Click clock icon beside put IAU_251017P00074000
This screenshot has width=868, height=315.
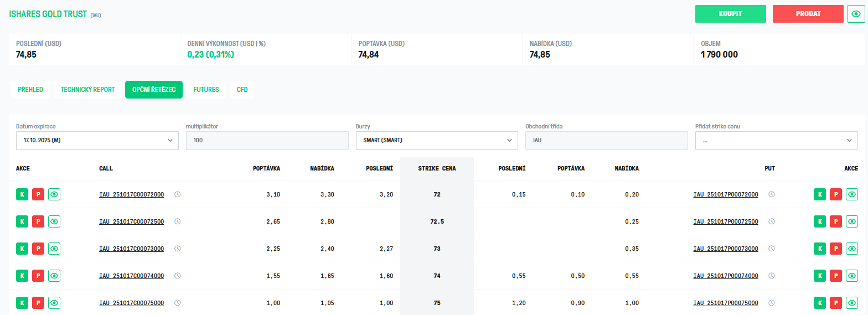pyautogui.click(x=772, y=276)
